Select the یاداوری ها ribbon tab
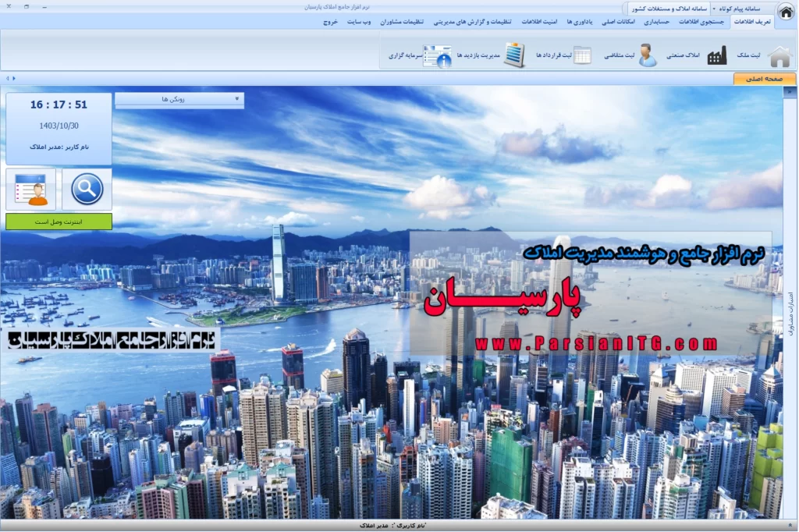799x532 pixels. pos(580,22)
